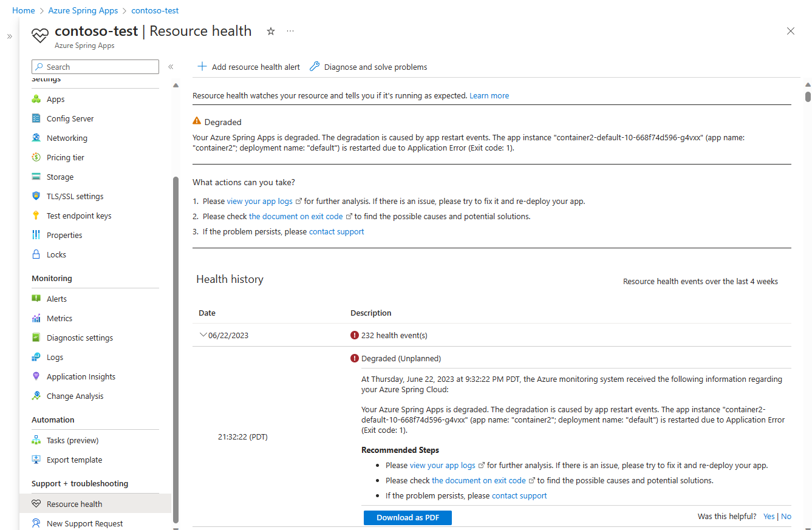This screenshot has height=530, width=812.
Task: Click the Export template icon
Action: 36,460
